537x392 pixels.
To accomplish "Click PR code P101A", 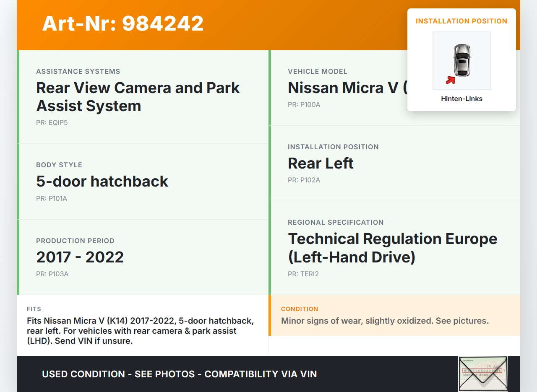I will tap(52, 198).
